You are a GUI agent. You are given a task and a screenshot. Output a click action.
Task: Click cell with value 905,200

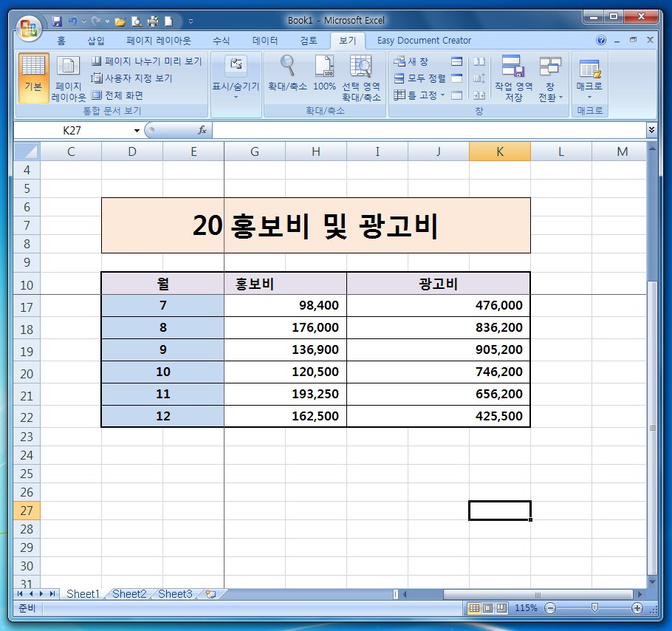coord(439,349)
